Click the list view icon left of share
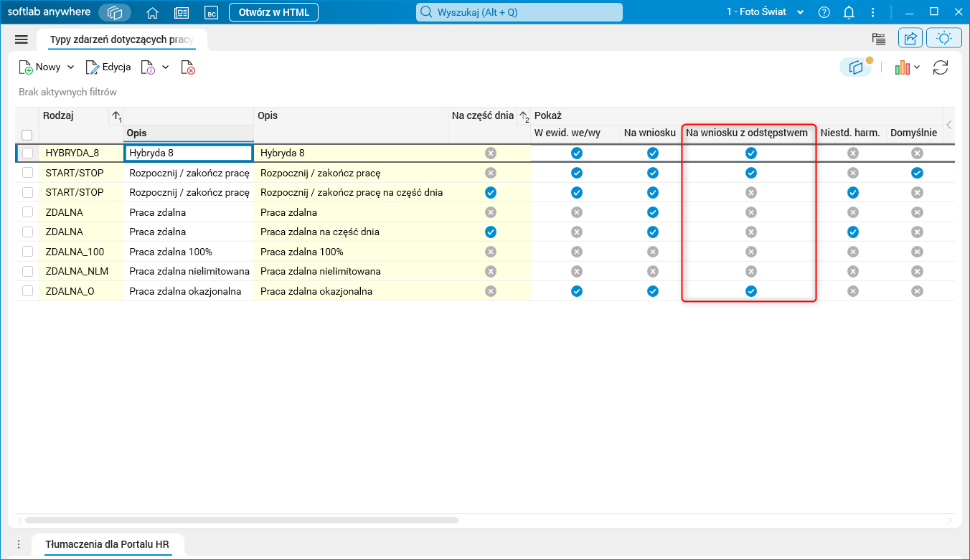Viewport: 970px width, 560px height. click(878, 39)
